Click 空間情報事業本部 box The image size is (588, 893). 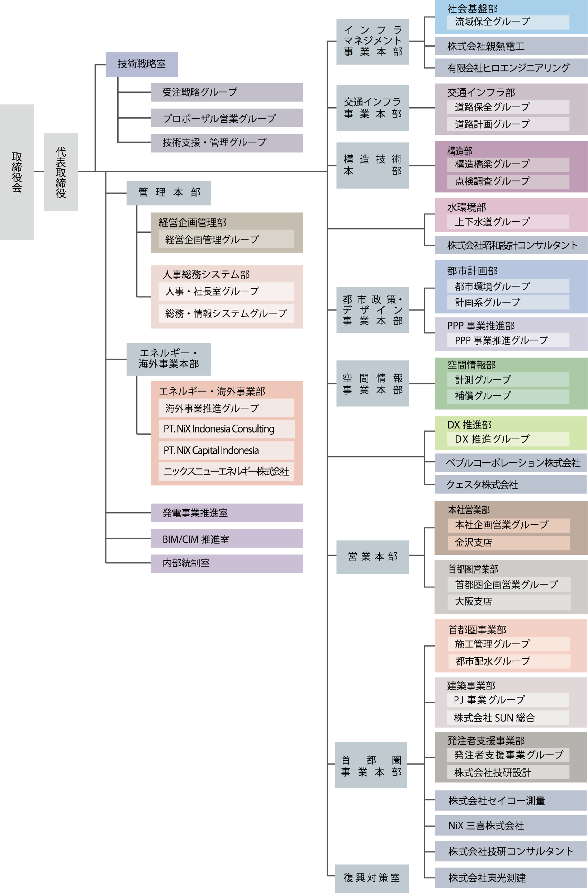(373, 383)
